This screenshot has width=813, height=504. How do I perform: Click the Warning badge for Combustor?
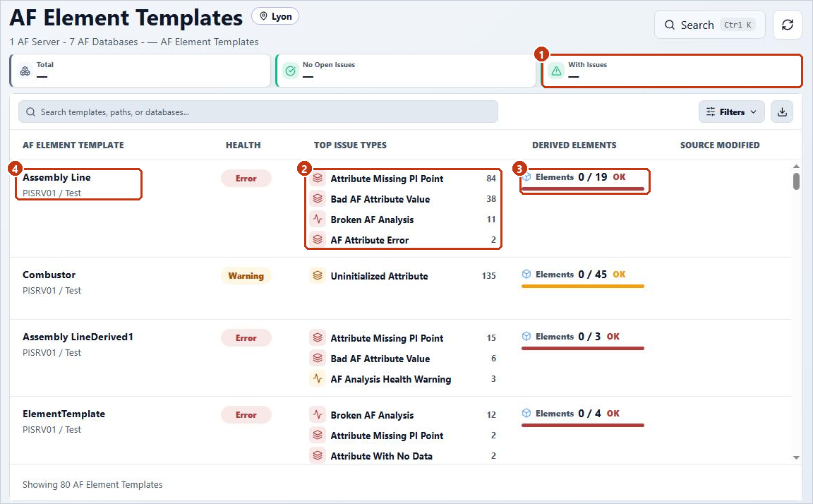(x=246, y=276)
